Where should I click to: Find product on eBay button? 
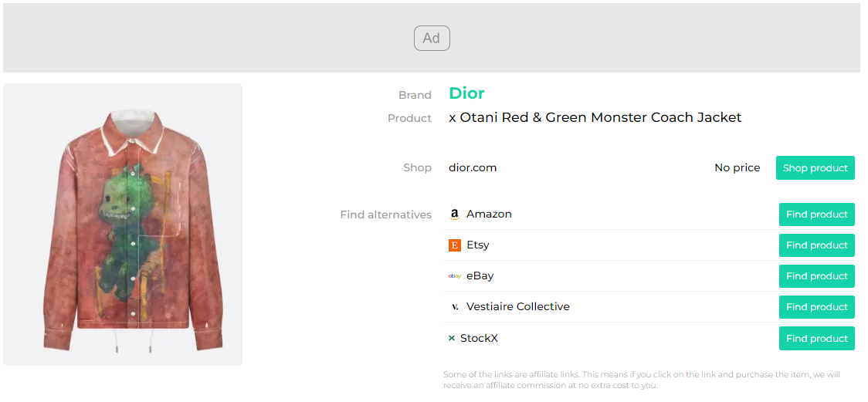pyautogui.click(x=816, y=276)
